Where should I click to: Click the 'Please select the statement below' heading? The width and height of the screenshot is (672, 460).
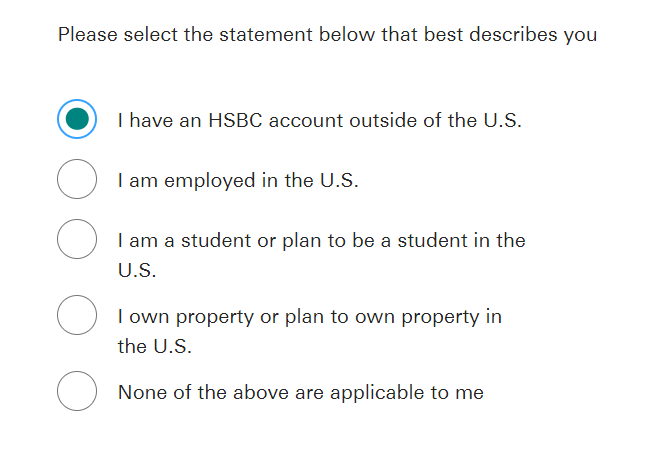pos(327,34)
